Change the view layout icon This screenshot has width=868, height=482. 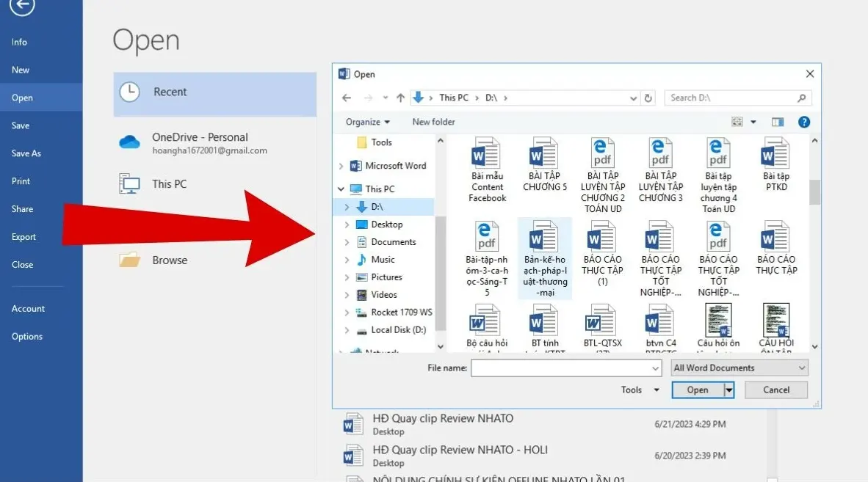coord(737,122)
